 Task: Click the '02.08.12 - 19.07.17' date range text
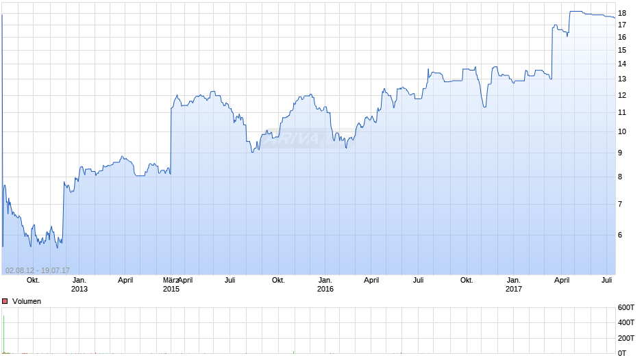(38, 270)
